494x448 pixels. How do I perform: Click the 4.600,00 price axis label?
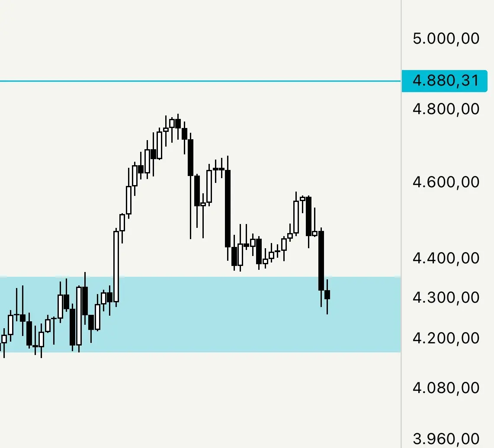coord(446,182)
